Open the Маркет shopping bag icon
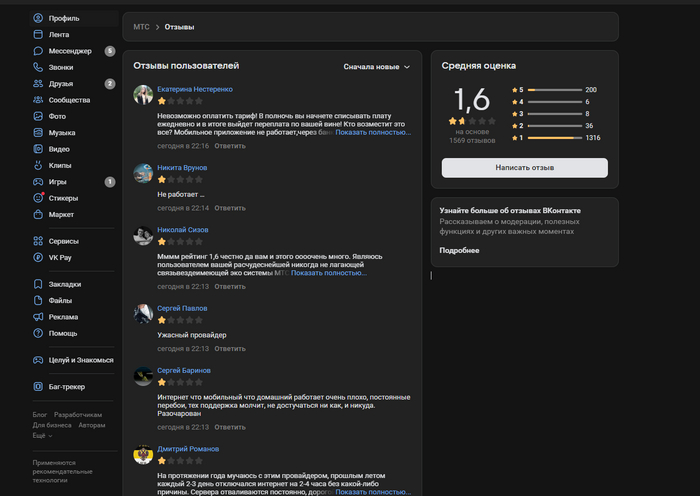The width and height of the screenshot is (700, 496). coord(38,214)
